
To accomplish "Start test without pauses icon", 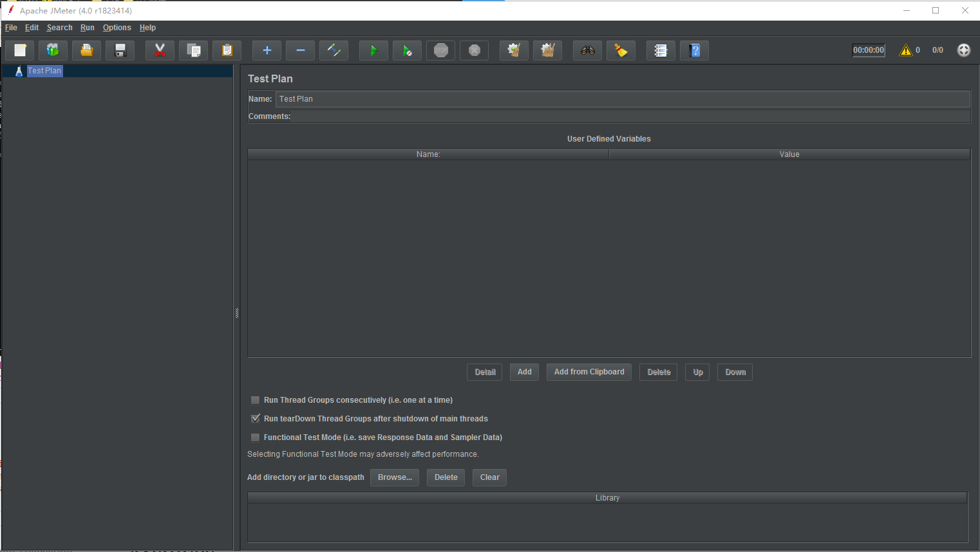I will pyautogui.click(x=408, y=50).
